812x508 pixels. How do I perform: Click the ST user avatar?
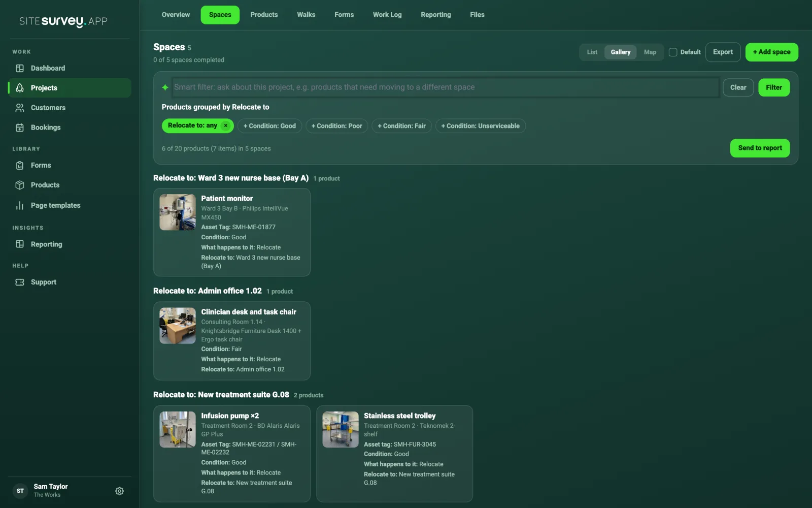pos(20,491)
